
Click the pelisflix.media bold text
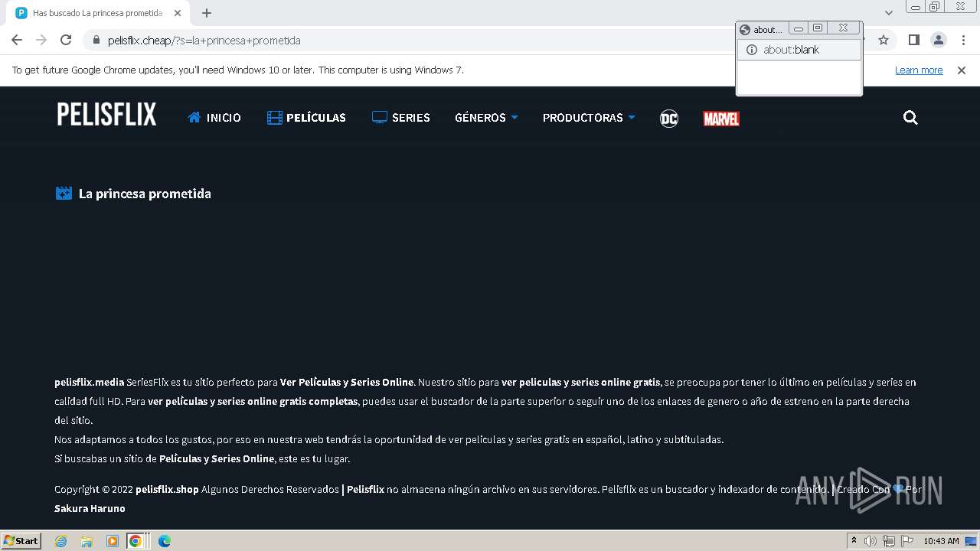coord(89,382)
